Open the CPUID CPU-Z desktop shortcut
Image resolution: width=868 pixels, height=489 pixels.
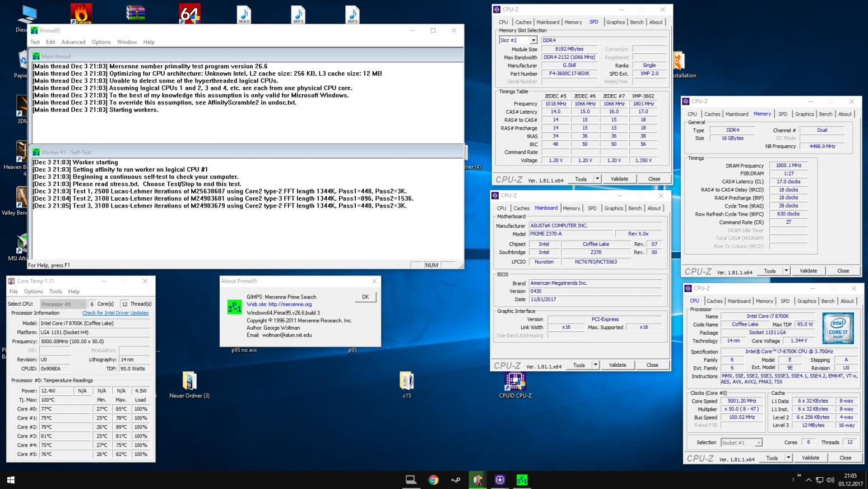coord(515,385)
